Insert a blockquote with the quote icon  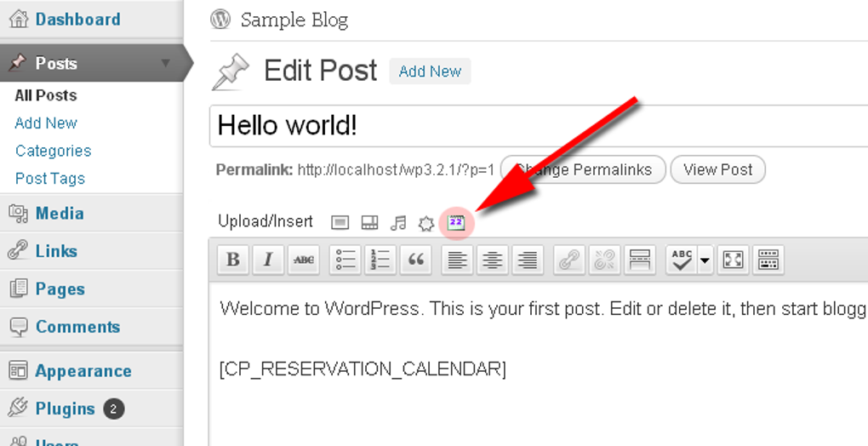(x=416, y=260)
